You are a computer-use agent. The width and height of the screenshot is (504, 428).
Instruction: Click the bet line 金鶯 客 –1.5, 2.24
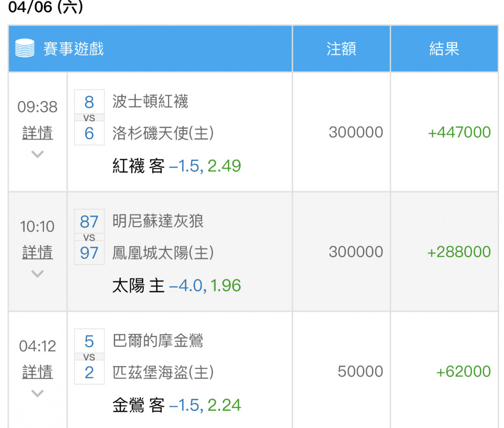point(176,405)
